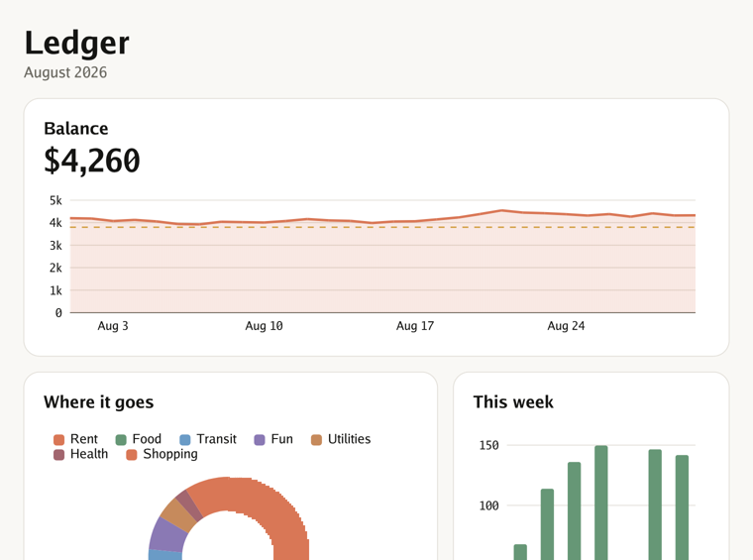Click the Shopping legend color swatch

coord(132,455)
